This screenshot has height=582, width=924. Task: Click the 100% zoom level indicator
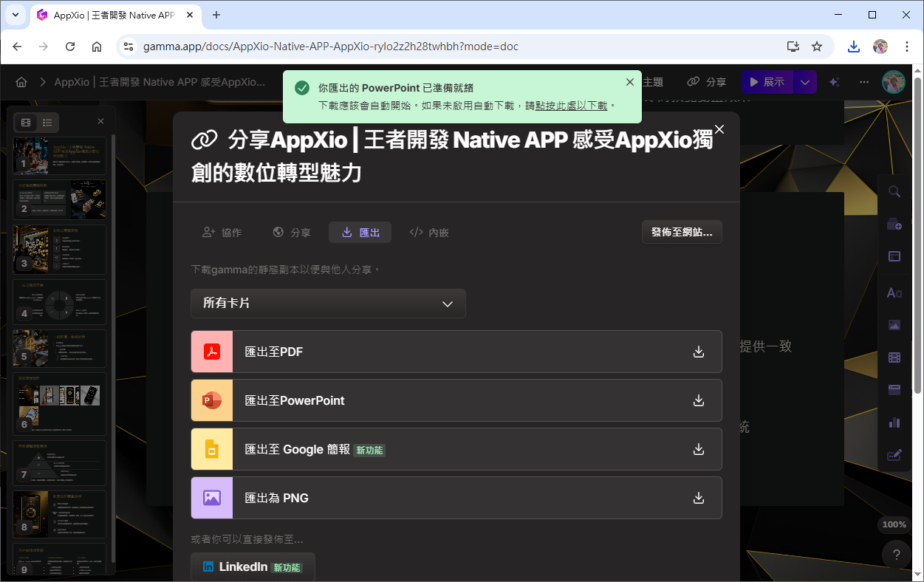[894, 524]
